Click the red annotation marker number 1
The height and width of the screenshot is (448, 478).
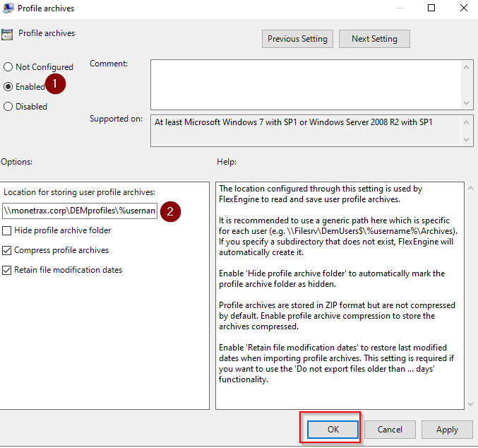[x=55, y=84]
